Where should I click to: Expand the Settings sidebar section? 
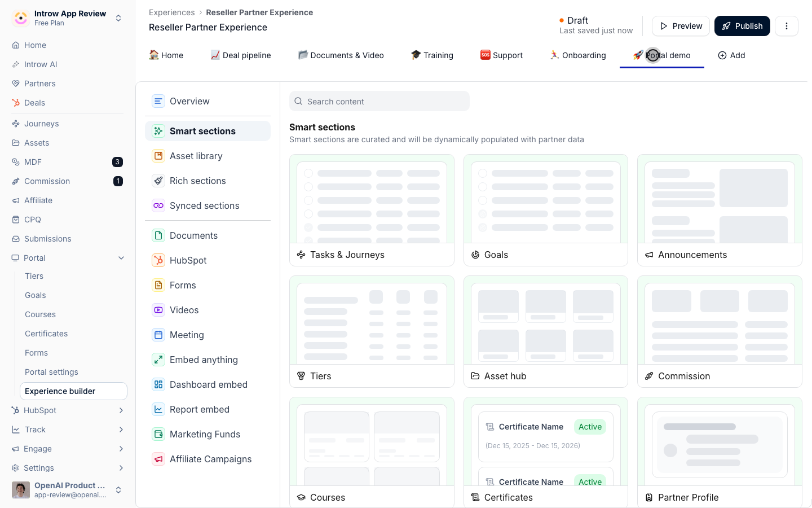(x=121, y=468)
